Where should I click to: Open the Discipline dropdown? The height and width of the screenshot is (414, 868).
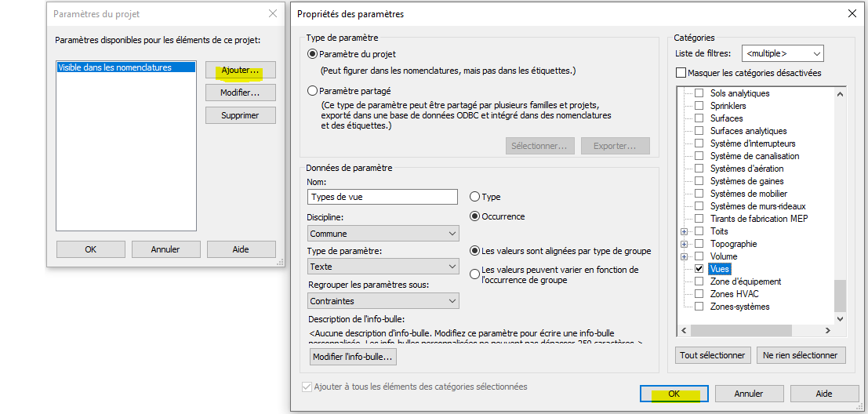tap(383, 234)
